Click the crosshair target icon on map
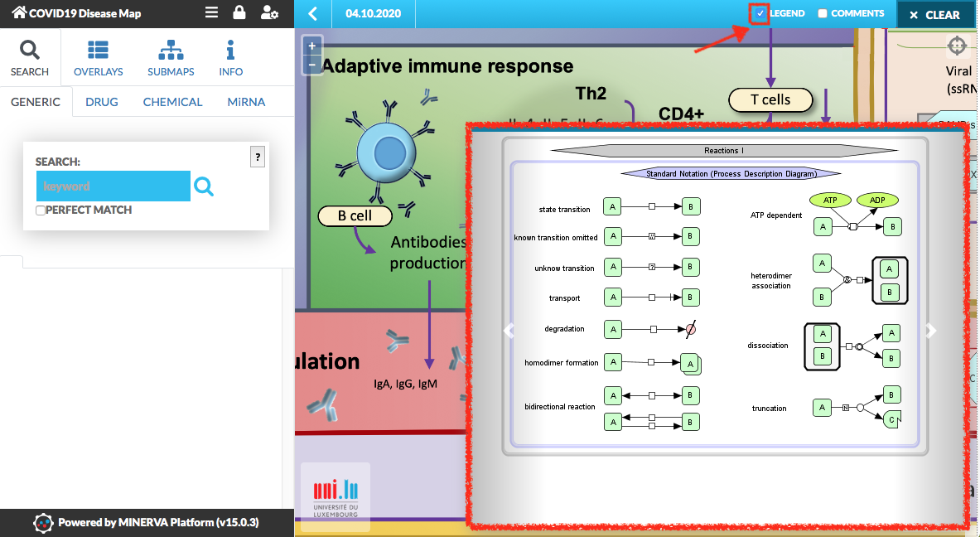980x537 pixels. (956, 45)
